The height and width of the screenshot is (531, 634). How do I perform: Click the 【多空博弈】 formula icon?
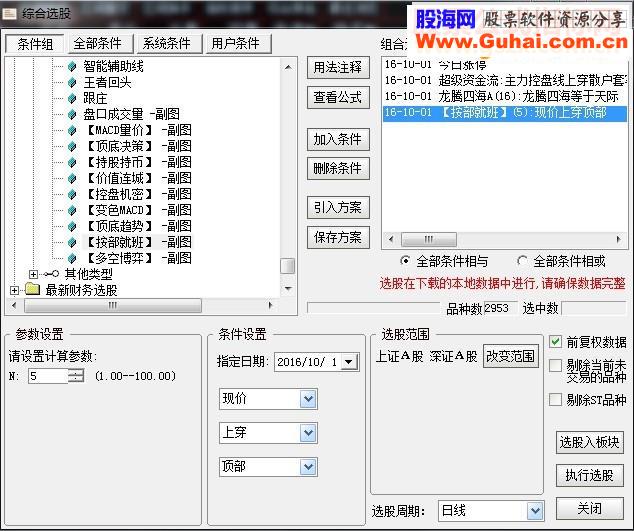72,258
